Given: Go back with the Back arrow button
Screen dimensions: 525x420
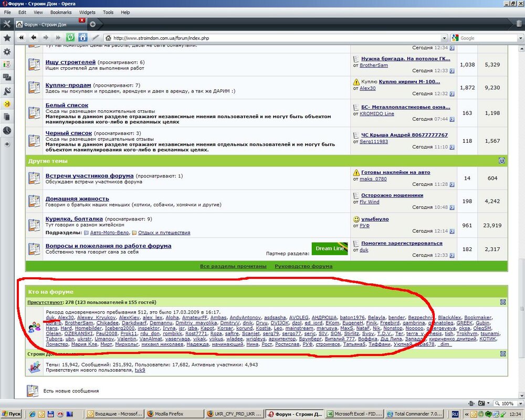Looking at the screenshot, I should pyautogui.click(x=34, y=37).
